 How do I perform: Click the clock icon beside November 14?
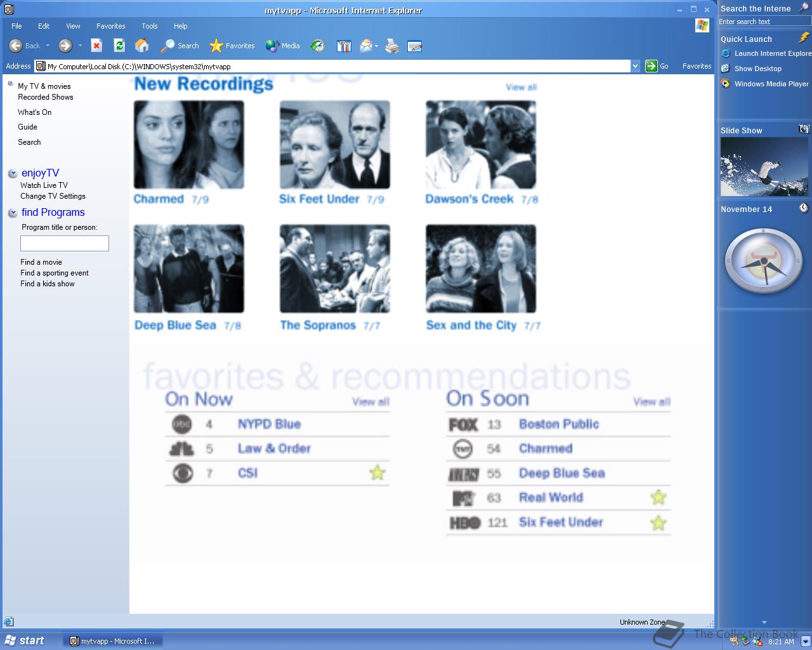coord(804,208)
